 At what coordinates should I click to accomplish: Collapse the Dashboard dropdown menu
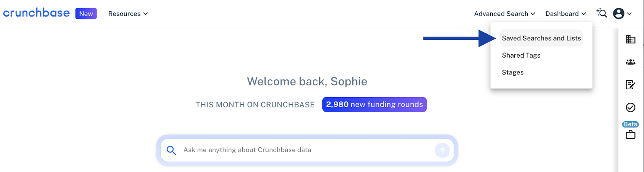[566, 14]
